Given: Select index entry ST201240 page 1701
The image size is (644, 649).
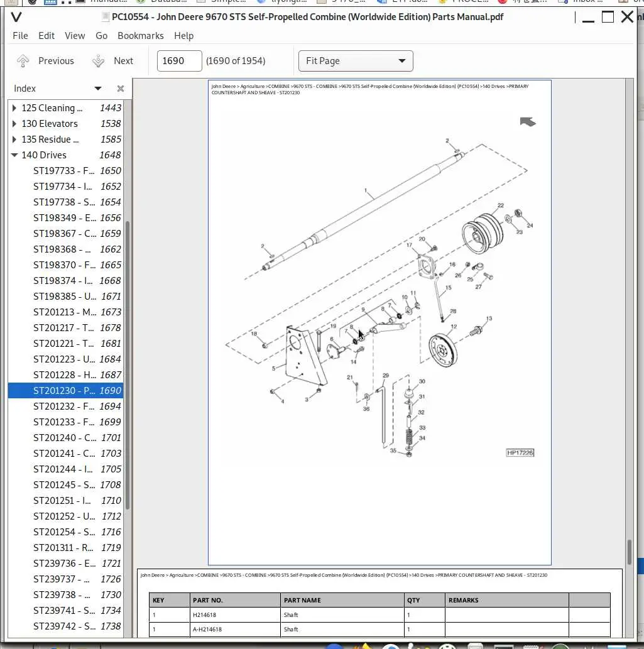Looking at the screenshot, I should [x=65, y=438].
